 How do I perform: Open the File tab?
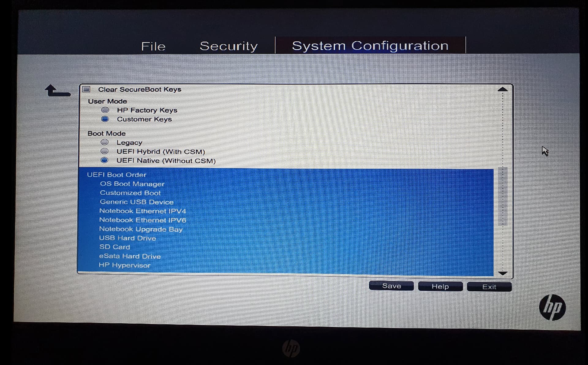[x=153, y=46]
